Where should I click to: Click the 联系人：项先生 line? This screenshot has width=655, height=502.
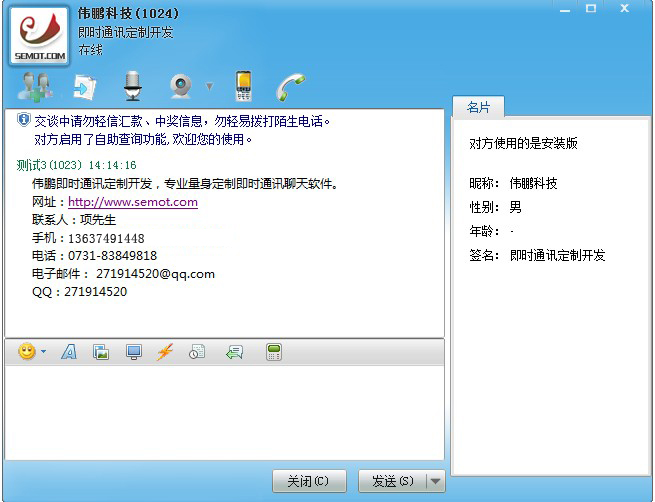point(74,220)
